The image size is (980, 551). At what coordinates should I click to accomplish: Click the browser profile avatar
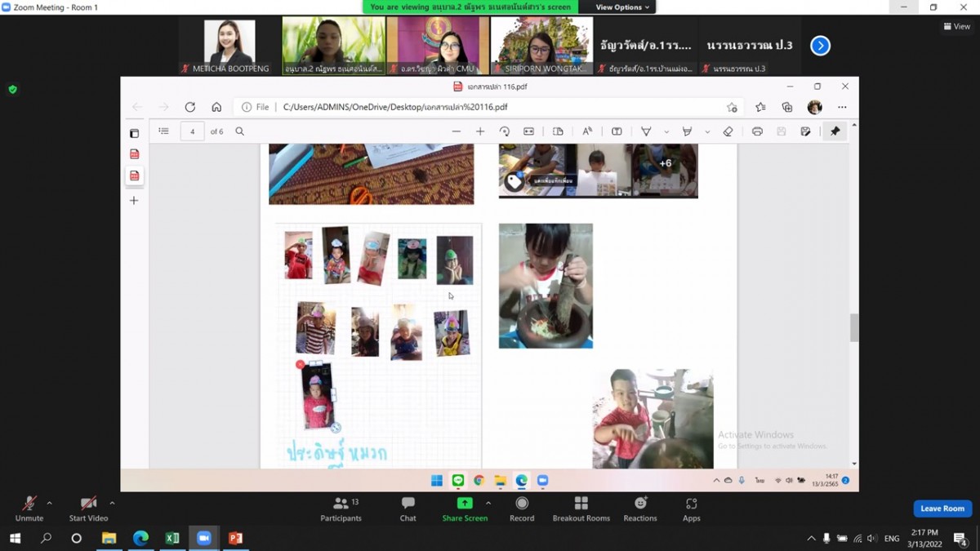point(814,107)
